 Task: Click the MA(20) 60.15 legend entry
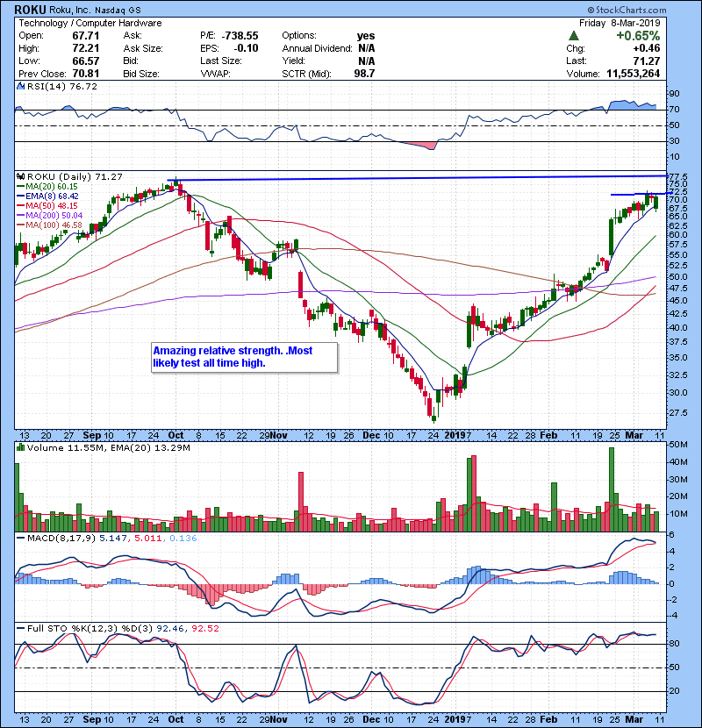tap(47, 187)
